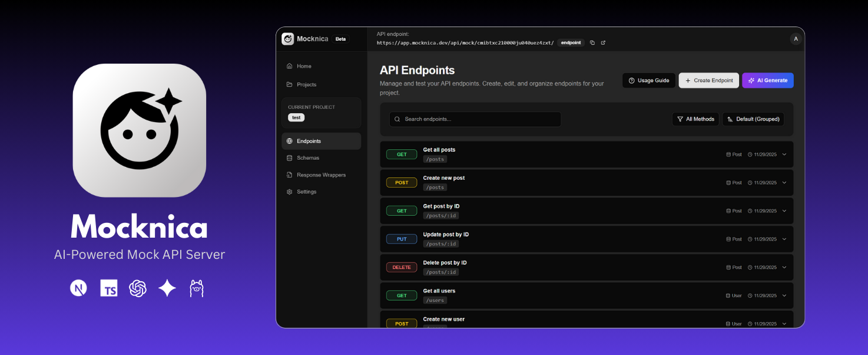Open the endpoint in a new tab icon
Viewport: 868px width, 355px height.
click(x=602, y=42)
